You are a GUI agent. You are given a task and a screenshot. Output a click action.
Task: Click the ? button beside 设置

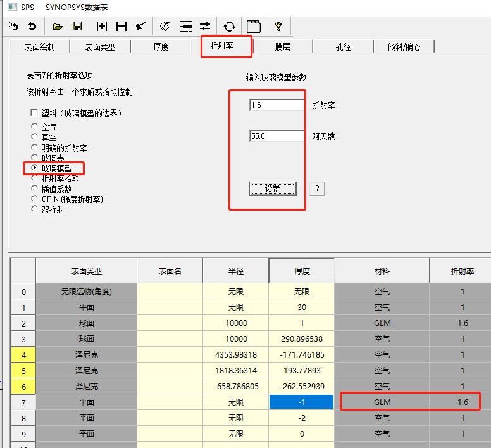pos(317,189)
